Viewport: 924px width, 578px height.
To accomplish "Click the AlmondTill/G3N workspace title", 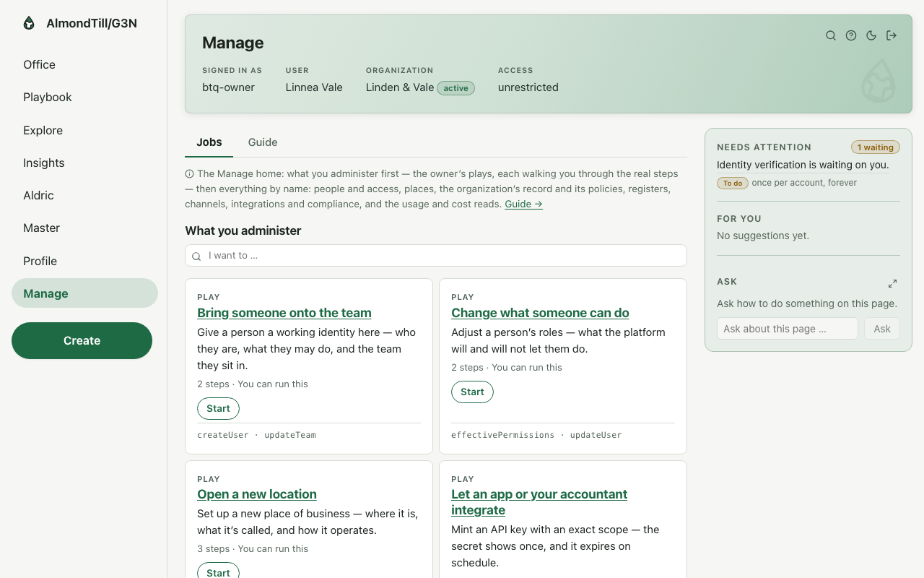I will pyautogui.click(x=92, y=23).
